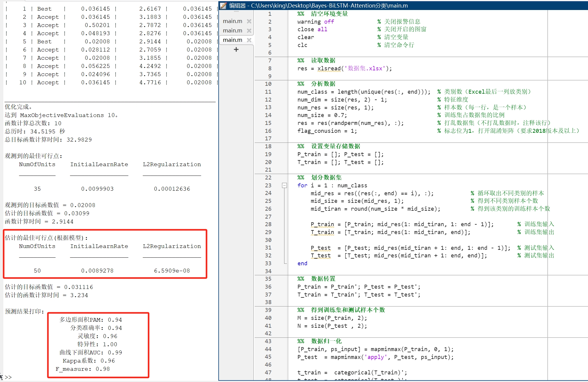Close the first main.m tab
This screenshot has height=382, width=588.
pyautogui.click(x=249, y=21)
